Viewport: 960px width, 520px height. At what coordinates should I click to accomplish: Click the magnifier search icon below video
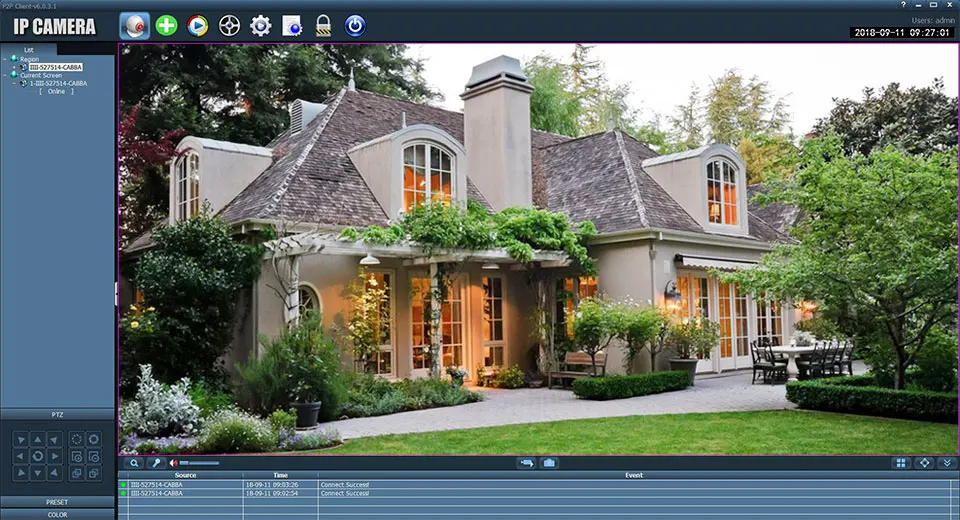point(135,463)
